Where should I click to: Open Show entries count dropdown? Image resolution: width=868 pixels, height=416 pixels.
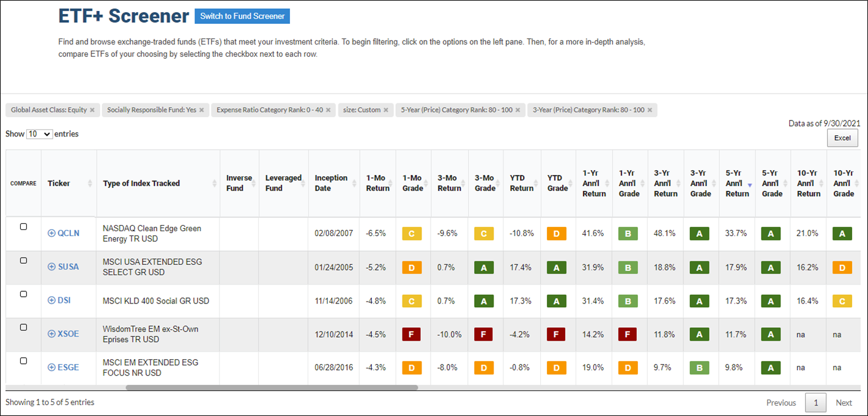coord(40,134)
